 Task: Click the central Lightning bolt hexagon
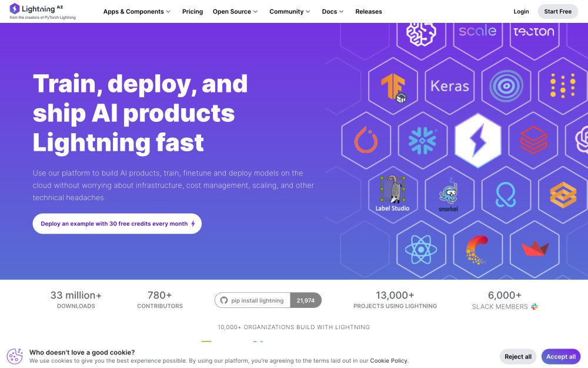(477, 141)
